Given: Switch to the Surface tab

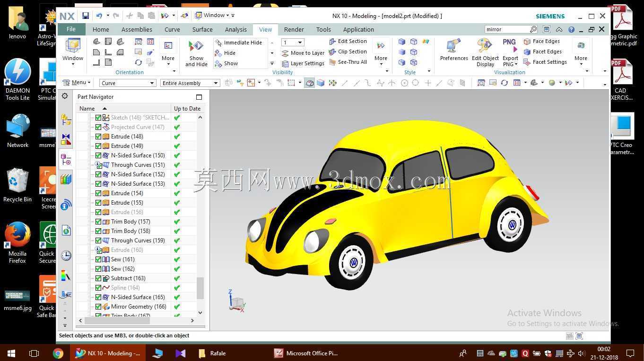Looking at the screenshot, I should pos(202,29).
